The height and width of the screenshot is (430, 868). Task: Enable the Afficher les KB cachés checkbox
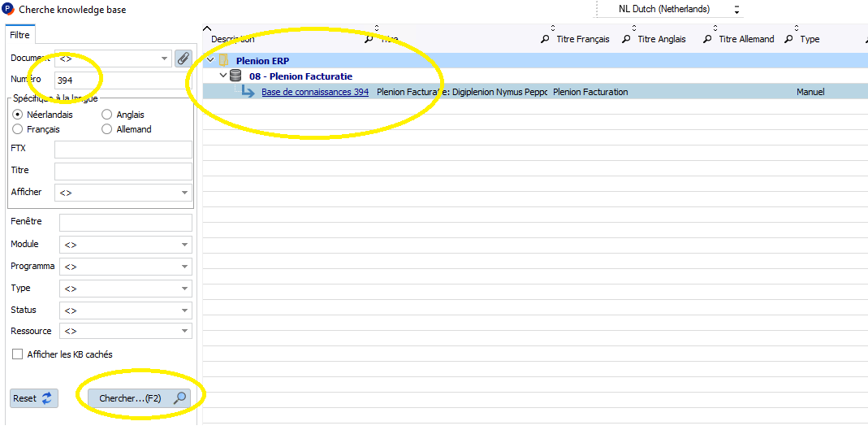[x=18, y=354]
